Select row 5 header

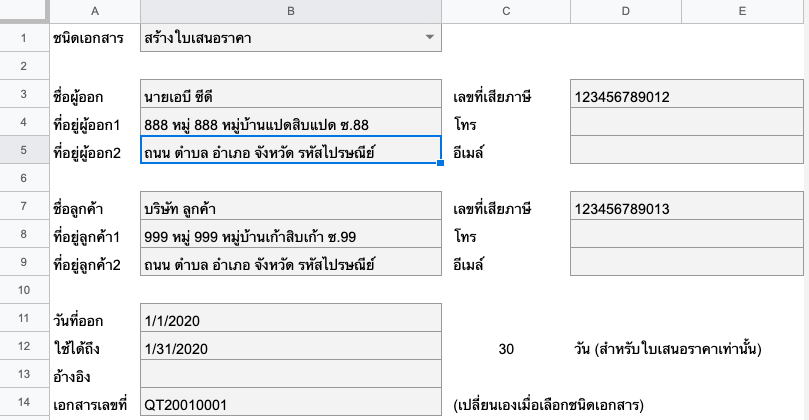(24, 150)
